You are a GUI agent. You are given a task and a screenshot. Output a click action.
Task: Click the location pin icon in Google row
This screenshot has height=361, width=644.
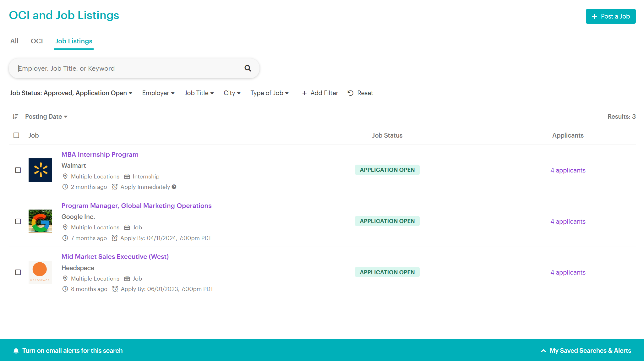coord(65,227)
